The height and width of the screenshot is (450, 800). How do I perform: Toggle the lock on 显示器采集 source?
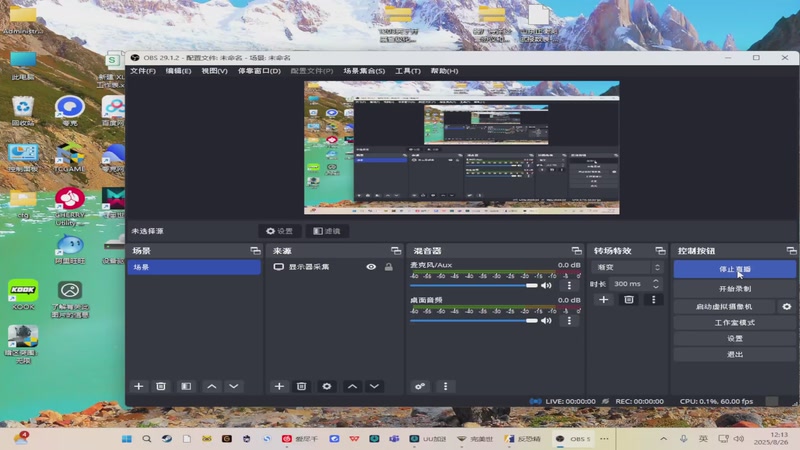(389, 267)
